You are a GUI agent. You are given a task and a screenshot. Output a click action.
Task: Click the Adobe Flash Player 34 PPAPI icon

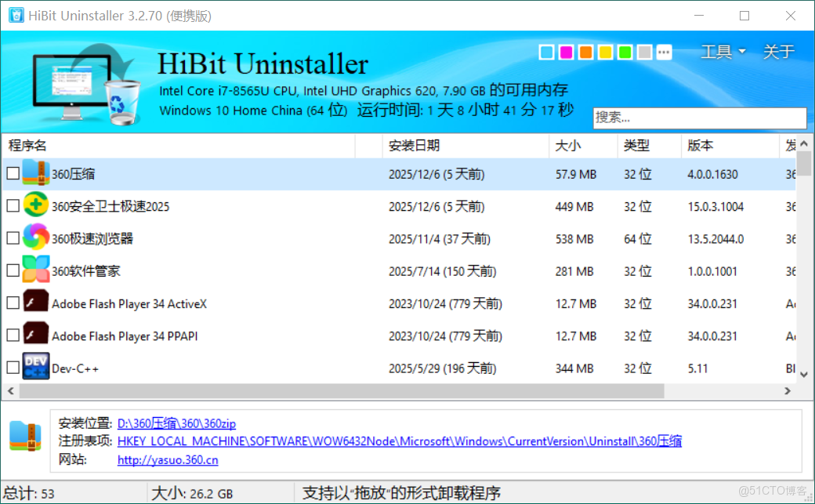tap(35, 335)
